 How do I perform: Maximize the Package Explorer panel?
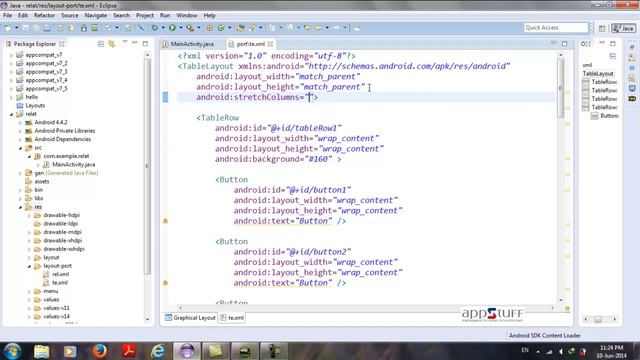pos(145,43)
